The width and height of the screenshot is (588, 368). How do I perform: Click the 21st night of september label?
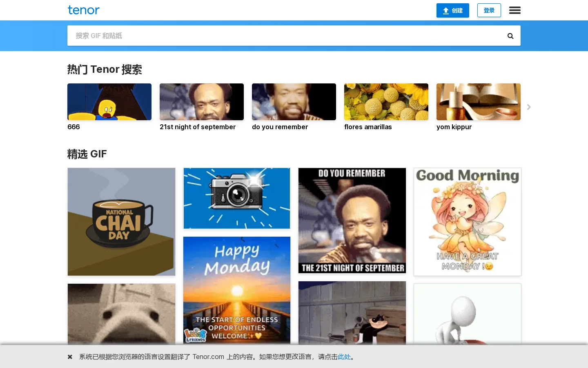[x=198, y=127]
